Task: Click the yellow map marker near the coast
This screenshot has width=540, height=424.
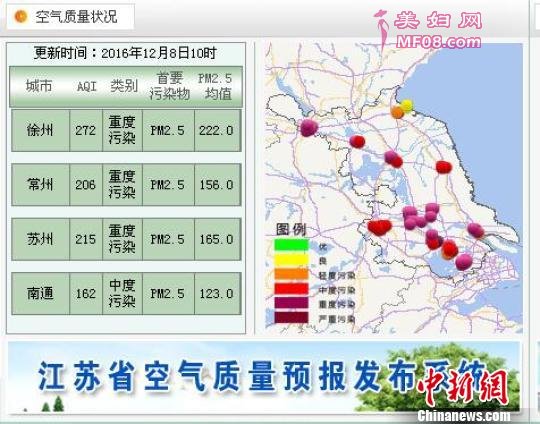Action: (x=407, y=105)
